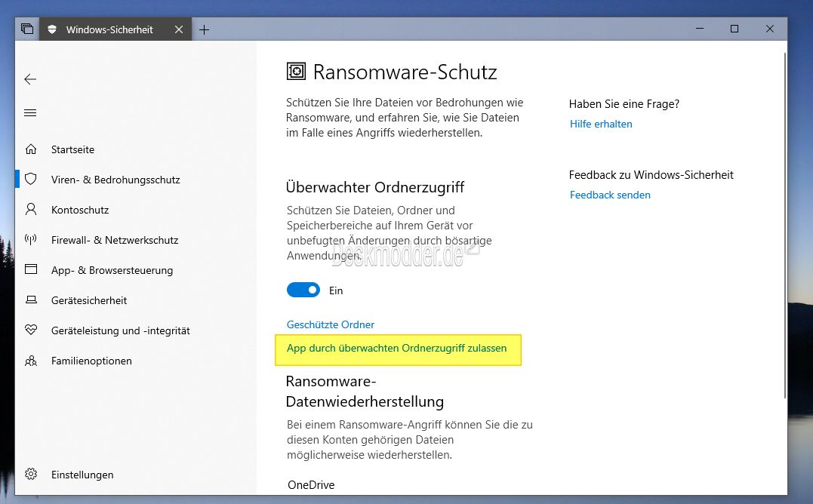The image size is (813, 504).
Task: Click the Haben Sie eine Frage? text
Action: coord(624,103)
